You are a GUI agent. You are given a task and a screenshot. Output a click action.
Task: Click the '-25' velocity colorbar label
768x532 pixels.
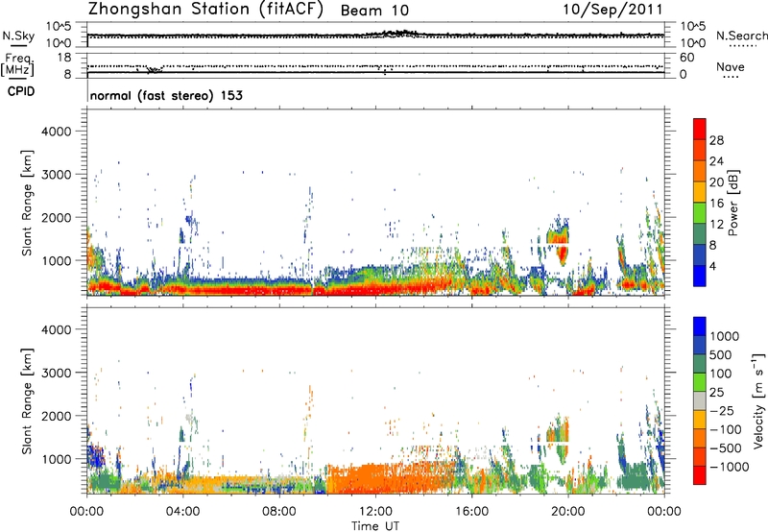(722, 411)
